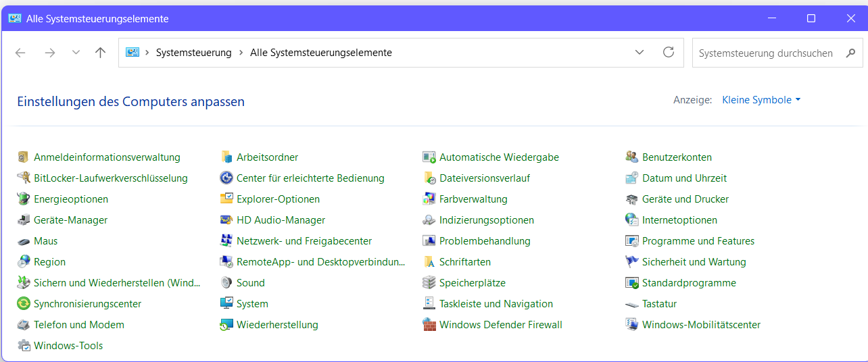This screenshot has width=868, height=362.
Task: Go back with the Back arrow
Action: [x=20, y=52]
